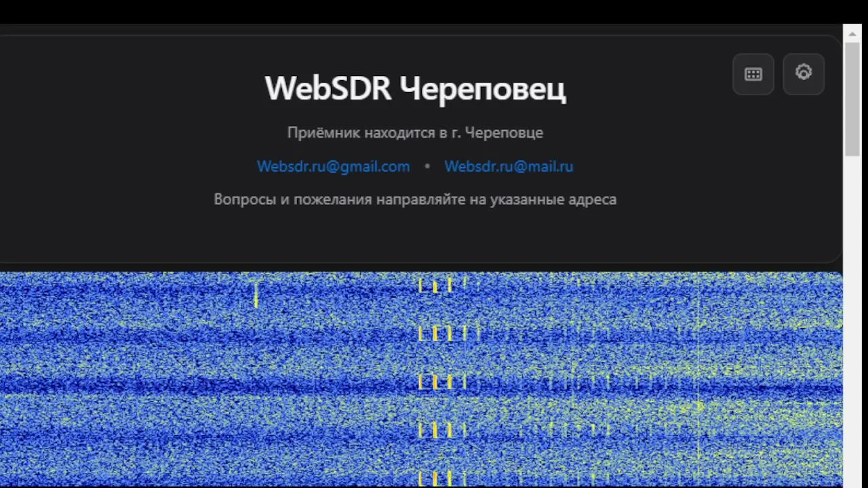Click the WebSDR Череповец heading

point(415,89)
